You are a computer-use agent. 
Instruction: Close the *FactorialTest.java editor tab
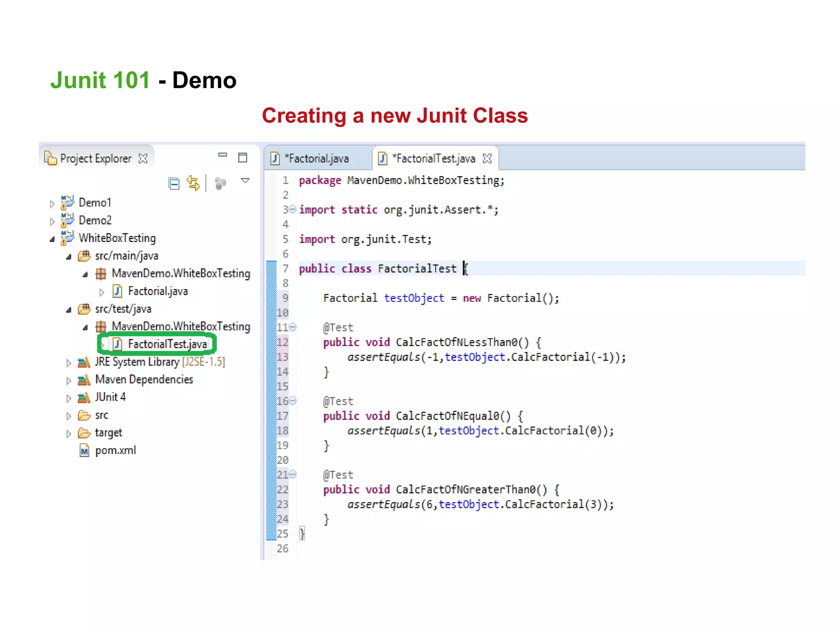(487, 159)
